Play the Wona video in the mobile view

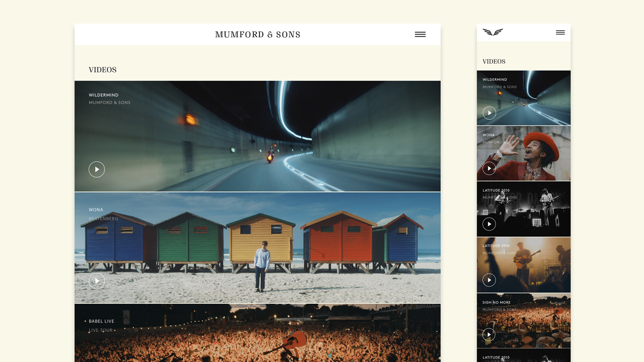[489, 168]
